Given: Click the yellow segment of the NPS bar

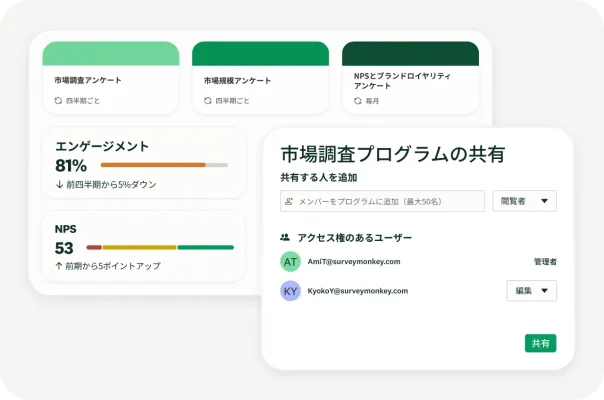Looking at the screenshot, I should click(139, 247).
